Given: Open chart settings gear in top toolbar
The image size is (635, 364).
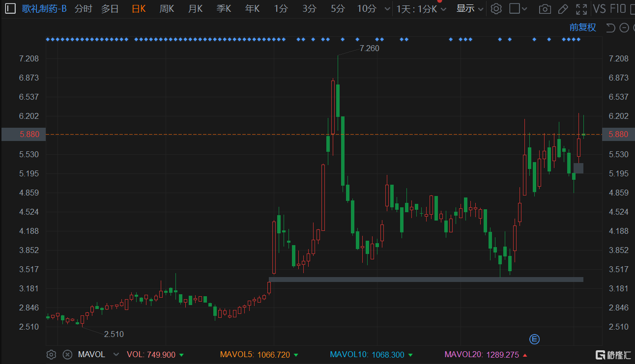Looking at the screenshot, I should (x=496, y=9).
